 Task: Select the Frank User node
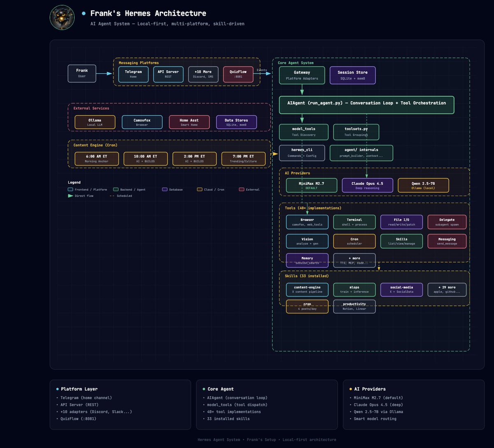(82, 73)
